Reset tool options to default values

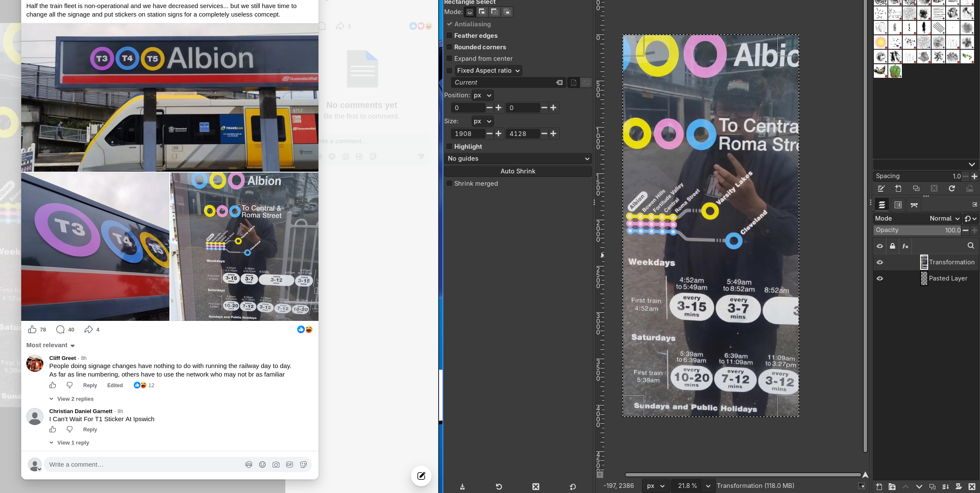coord(573,487)
